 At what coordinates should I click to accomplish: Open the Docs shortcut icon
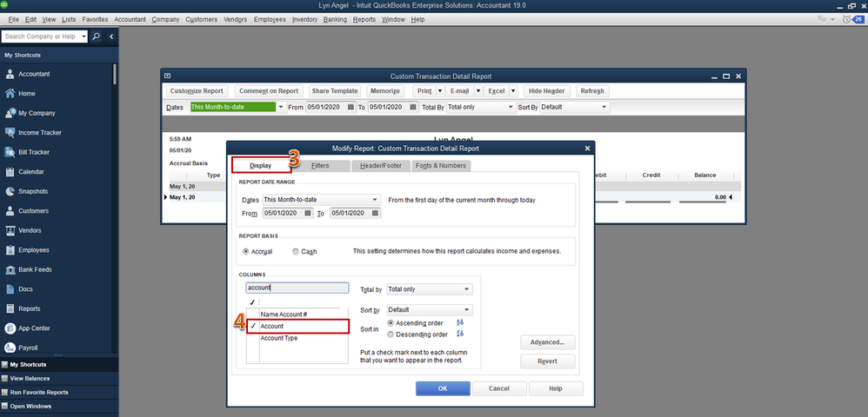click(x=10, y=289)
